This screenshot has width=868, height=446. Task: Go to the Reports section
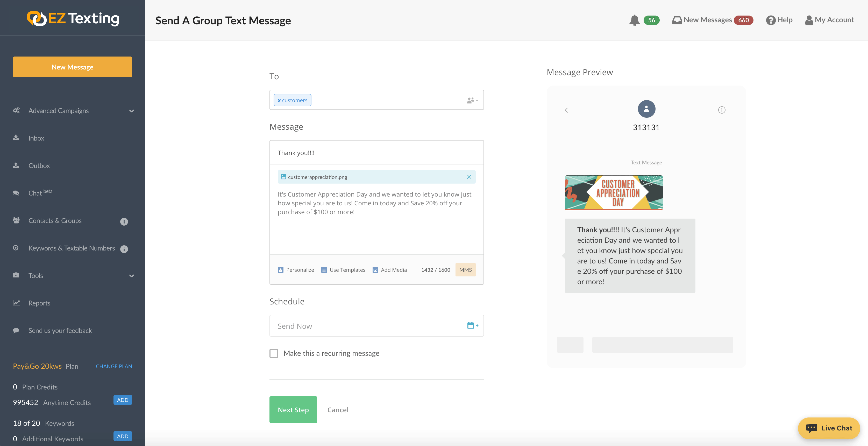pyautogui.click(x=39, y=303)
